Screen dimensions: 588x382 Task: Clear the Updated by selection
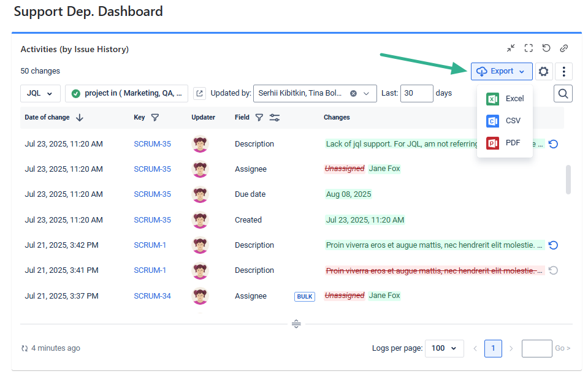click(x=353, y=93)
